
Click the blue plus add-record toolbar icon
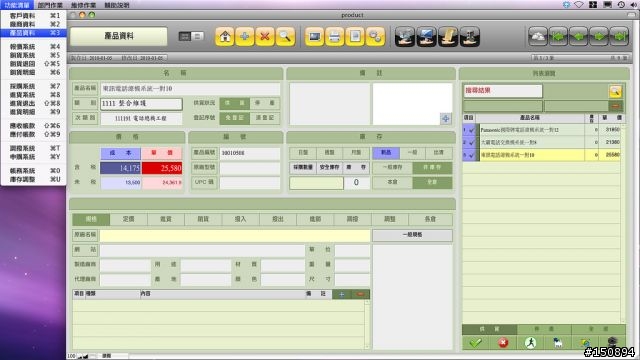(x=244, y=37)
